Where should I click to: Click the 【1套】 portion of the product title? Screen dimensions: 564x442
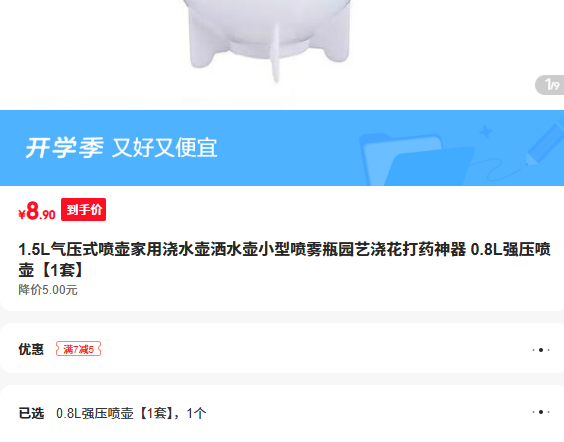pos(63,270)
